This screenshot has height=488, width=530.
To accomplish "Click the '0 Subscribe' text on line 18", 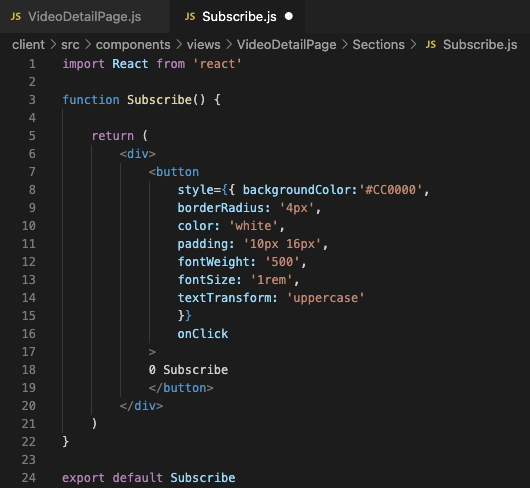I will pos(188,370).
